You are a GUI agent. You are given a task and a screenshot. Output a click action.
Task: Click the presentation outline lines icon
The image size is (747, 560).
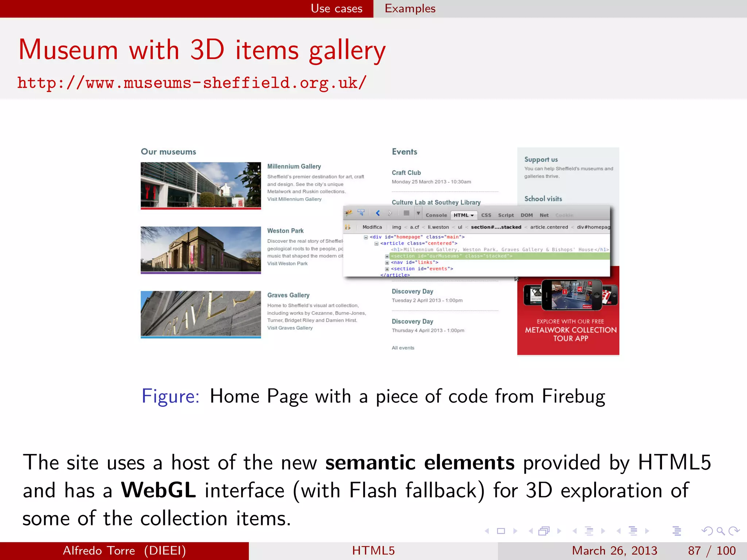pyautogui.click(x=677, y=531)
